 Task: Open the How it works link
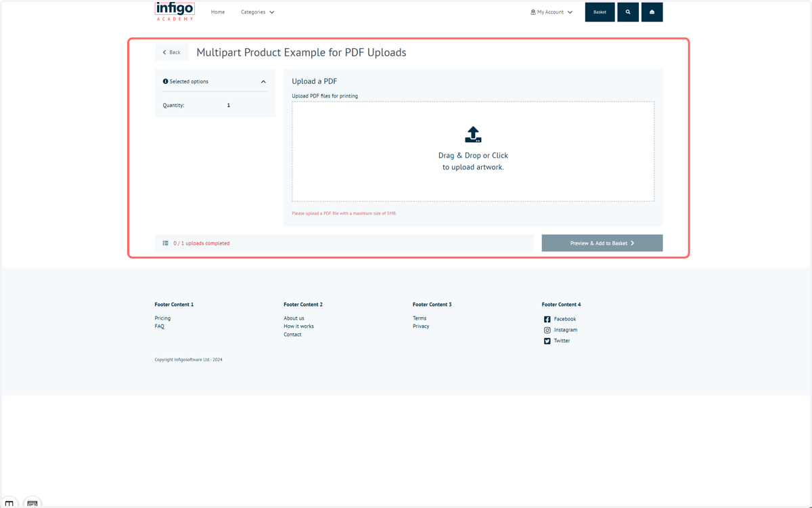298,326
